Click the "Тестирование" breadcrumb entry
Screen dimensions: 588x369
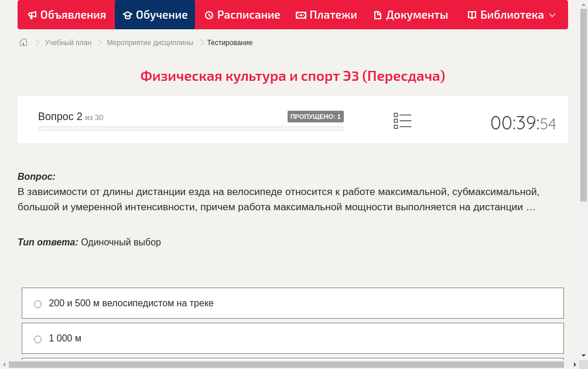click(x=228, y=42)
